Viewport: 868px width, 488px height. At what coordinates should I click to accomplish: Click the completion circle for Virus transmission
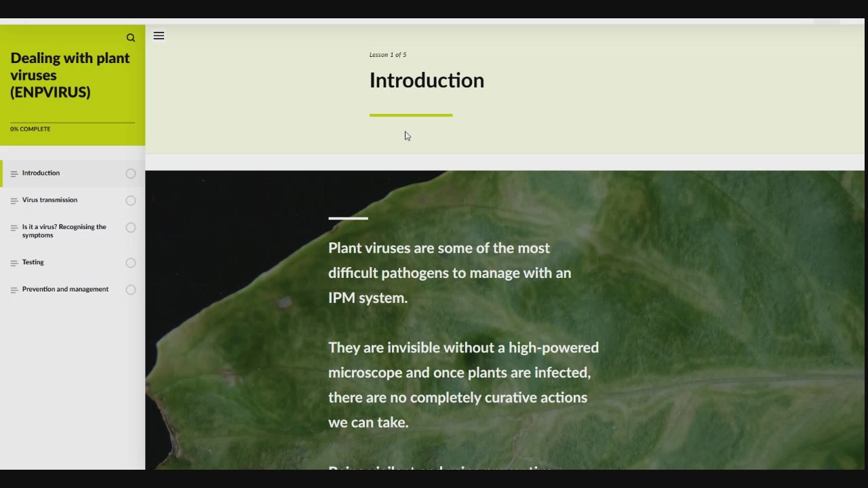(131, 201)
